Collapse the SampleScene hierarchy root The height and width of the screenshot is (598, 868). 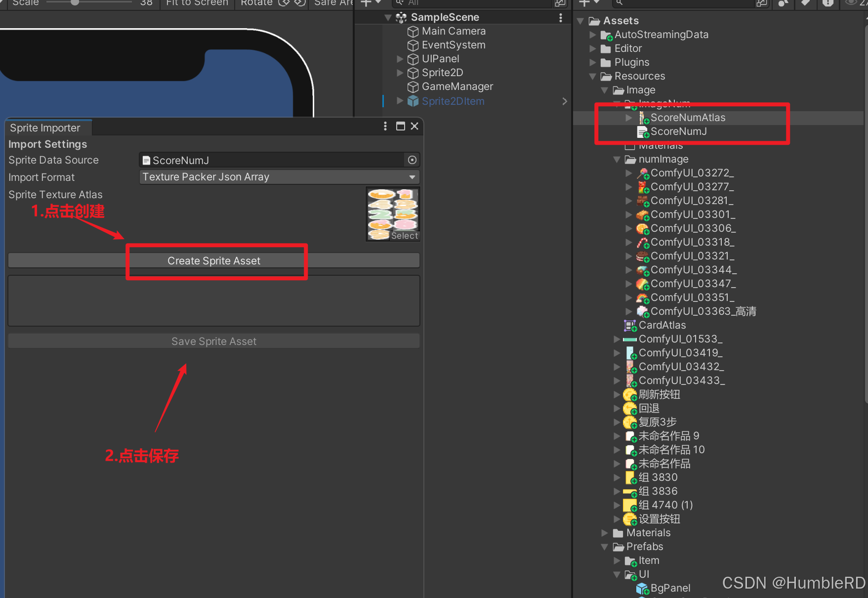388,18
